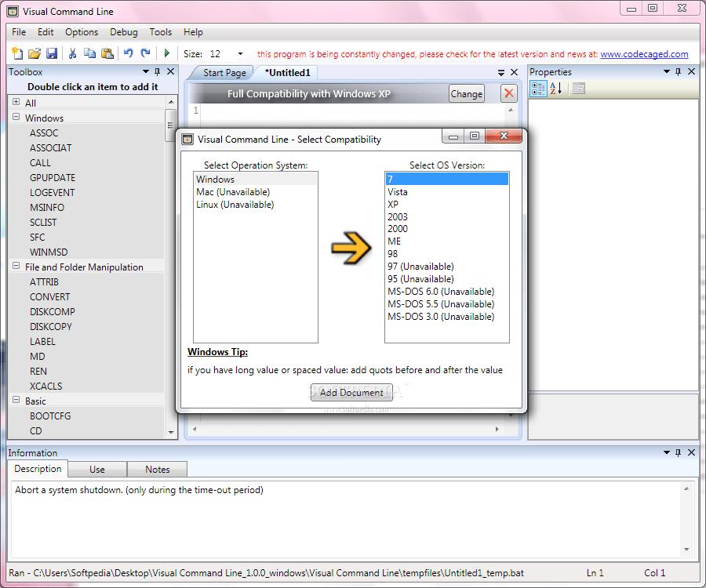Open the Options menu
Screen dimensions: 706x588
pos(82,32)
